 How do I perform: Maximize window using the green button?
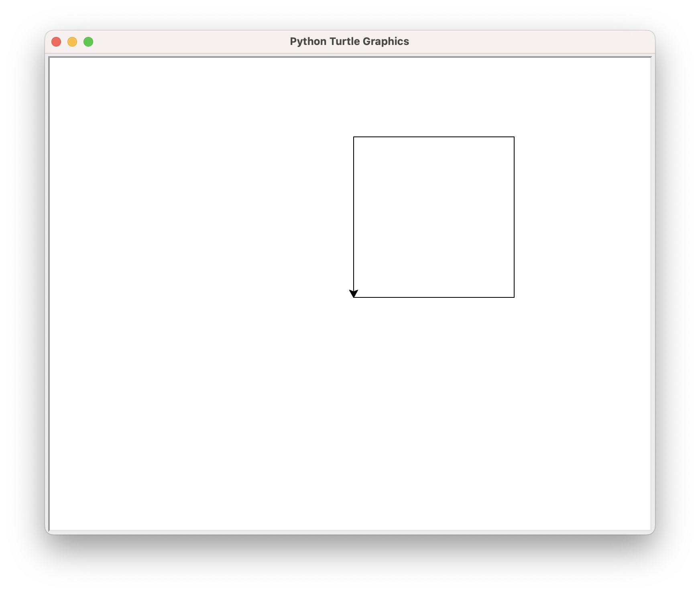coord(88,42)
